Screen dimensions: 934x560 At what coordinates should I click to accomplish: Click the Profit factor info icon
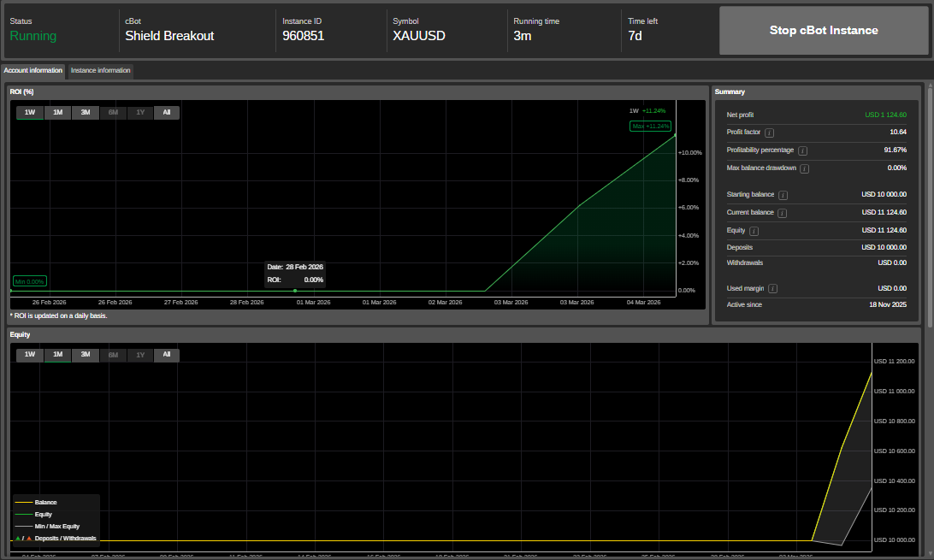[770, 133]
